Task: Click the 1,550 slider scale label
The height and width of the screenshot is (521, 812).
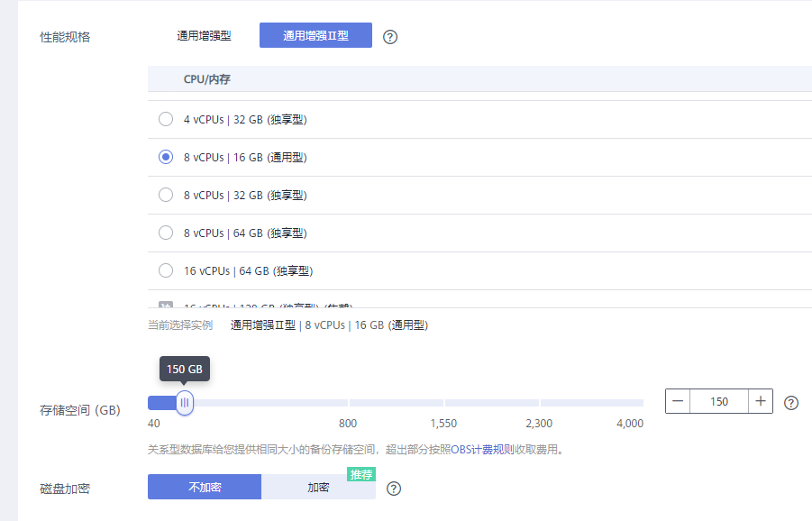Action: (x=443, y=424)
